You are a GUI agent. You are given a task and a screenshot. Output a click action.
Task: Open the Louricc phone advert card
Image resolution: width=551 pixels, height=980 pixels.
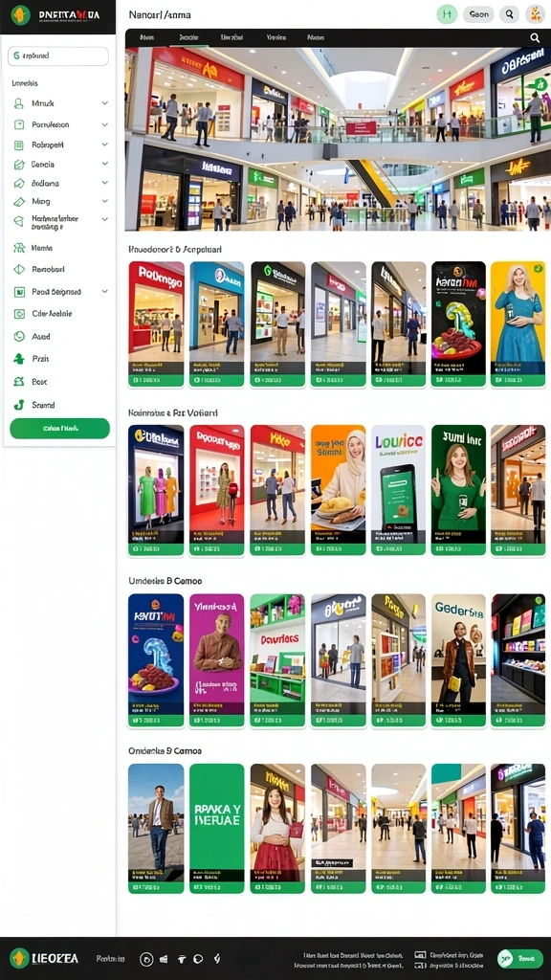pyautogui.click(x=399, y=490)
